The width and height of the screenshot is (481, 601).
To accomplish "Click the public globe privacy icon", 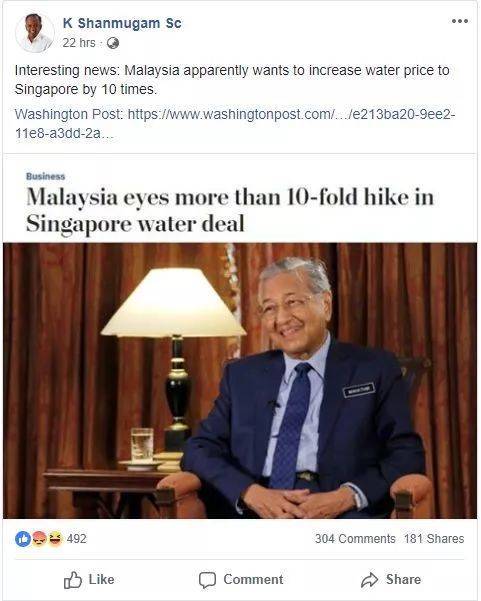I will tap(113, 43).
